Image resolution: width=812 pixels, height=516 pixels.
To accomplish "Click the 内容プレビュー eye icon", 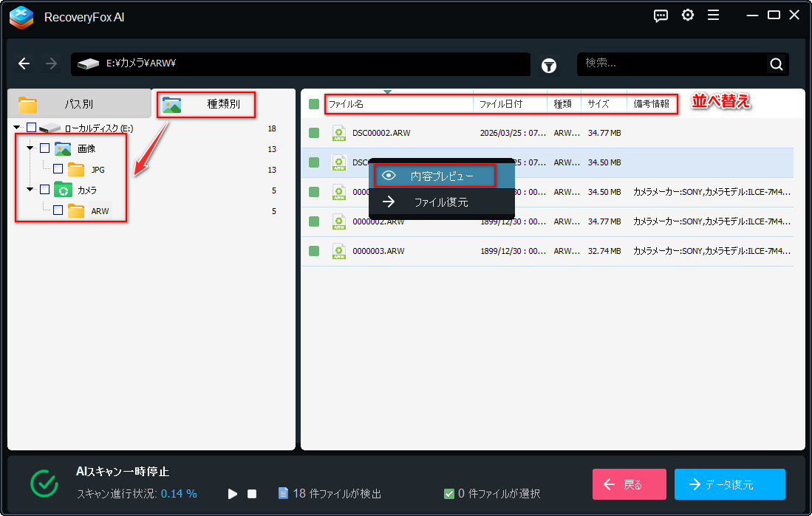I will (x=389, y=176).
